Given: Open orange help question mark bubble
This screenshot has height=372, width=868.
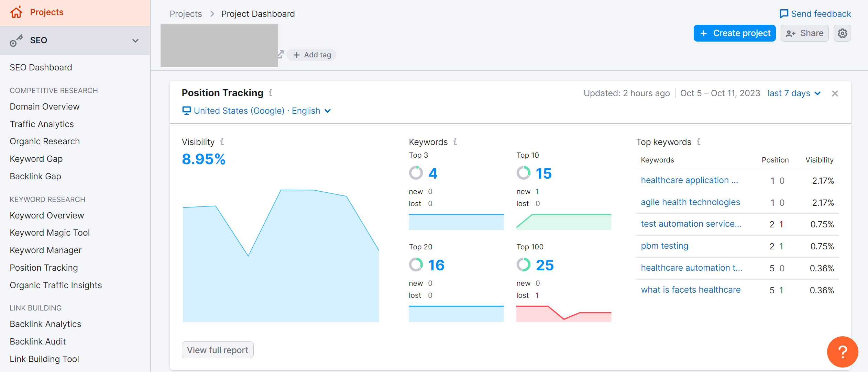Looking at the screenshot, I should [842, 352].
